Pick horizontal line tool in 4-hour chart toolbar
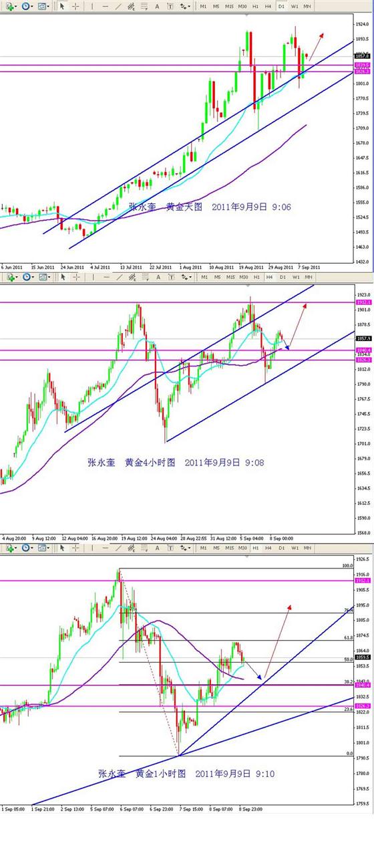Viewport: 374px width, 868px height. pos(106,277)
